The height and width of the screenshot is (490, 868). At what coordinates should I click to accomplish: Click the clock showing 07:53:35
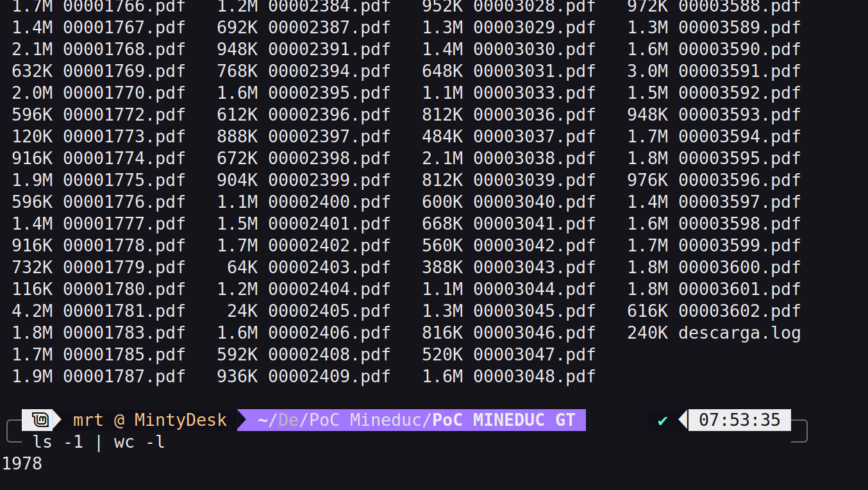[739, 419]
